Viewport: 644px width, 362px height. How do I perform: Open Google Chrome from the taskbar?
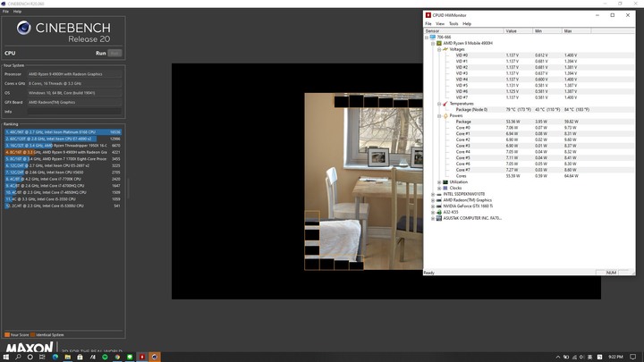(x=117, y=357)
